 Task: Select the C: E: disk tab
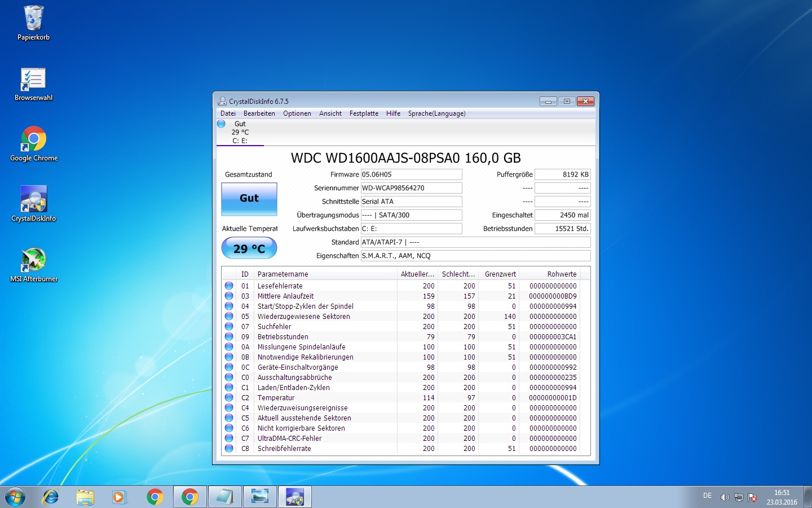[240, 132]
